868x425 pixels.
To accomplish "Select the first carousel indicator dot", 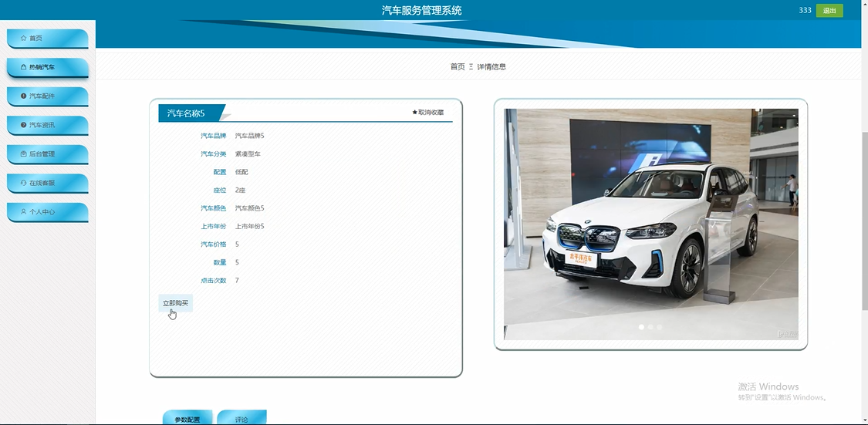I will [642, 327].
